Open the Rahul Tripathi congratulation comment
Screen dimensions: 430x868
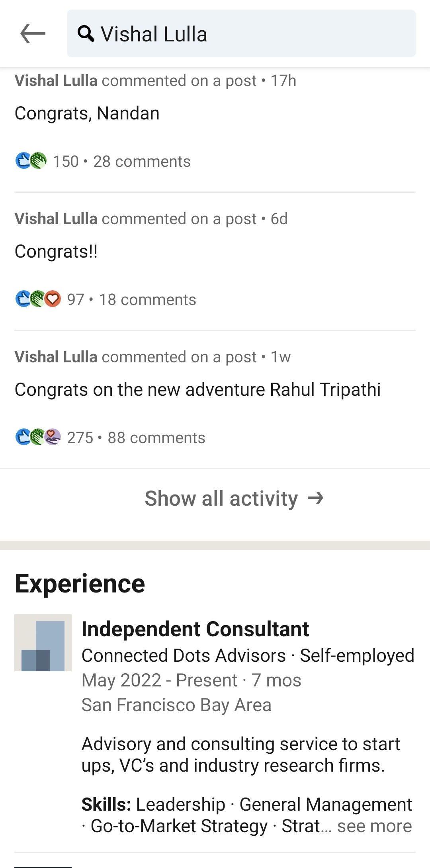click(x=197, y=390)
